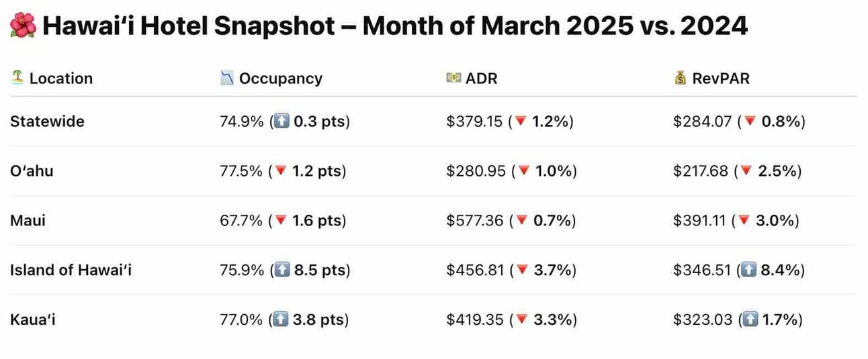
Task: Click the up arrow in Island of Hawai'i occupancy
Action: (x=280, y=270)
